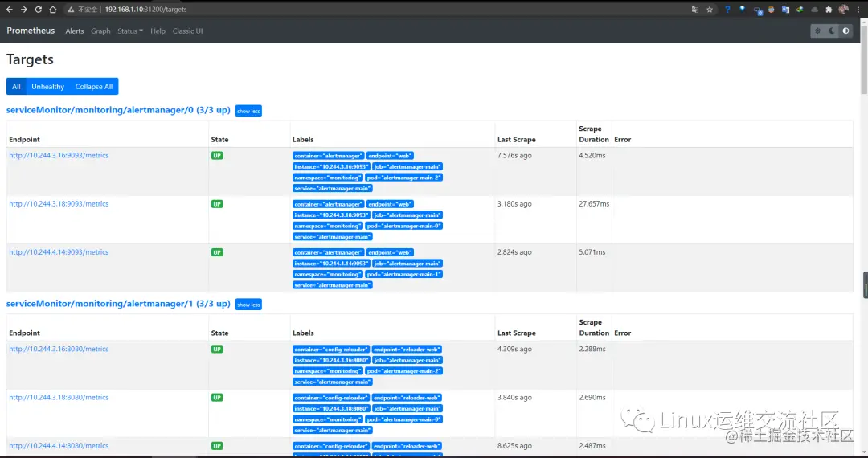Click endpoint="reloader-web" label for 10.244.3.16:8080
This screenshot has width=868, height=458.
407,350
